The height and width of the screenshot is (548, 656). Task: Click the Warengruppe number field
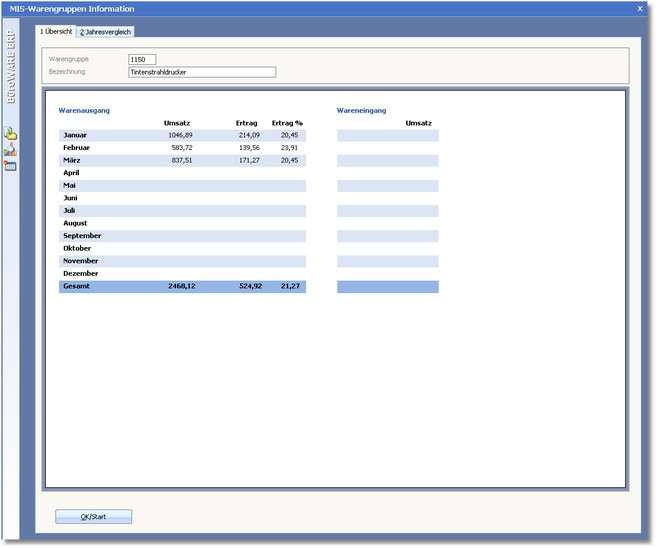pos(142,60)
